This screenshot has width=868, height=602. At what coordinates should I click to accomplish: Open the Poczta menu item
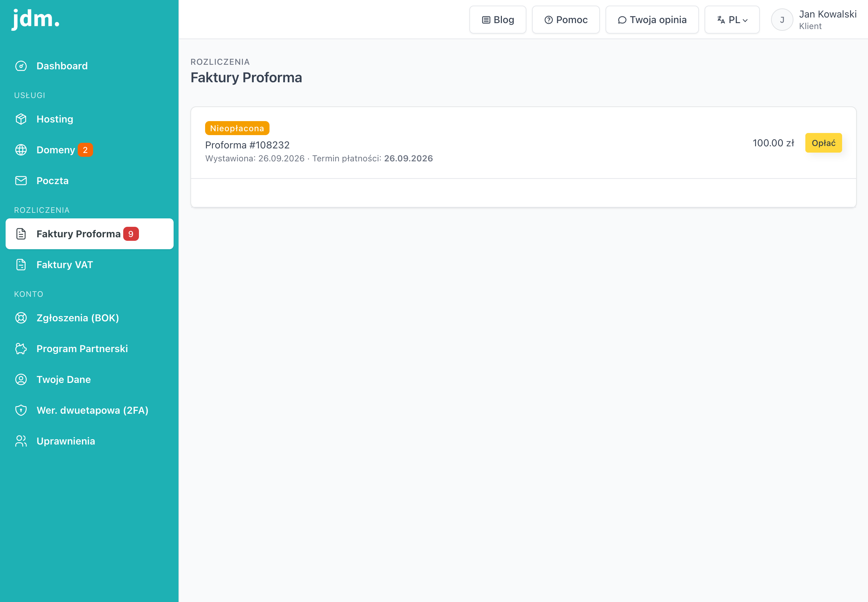pyautogui.click(x=89, y=181)
